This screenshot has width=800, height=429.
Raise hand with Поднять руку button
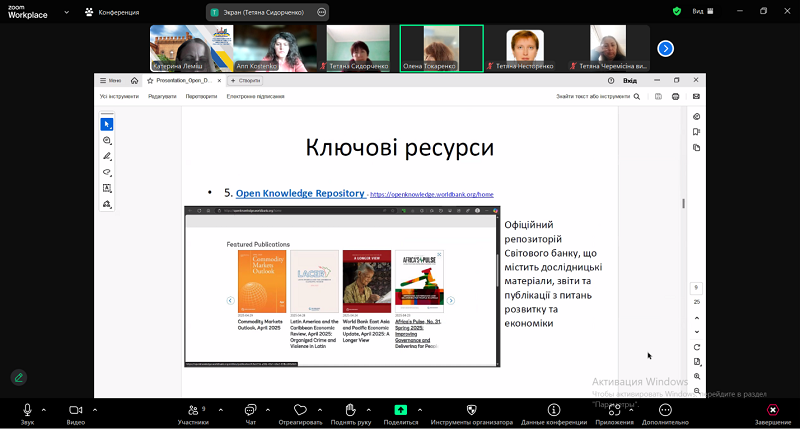(x=350, y=411)
